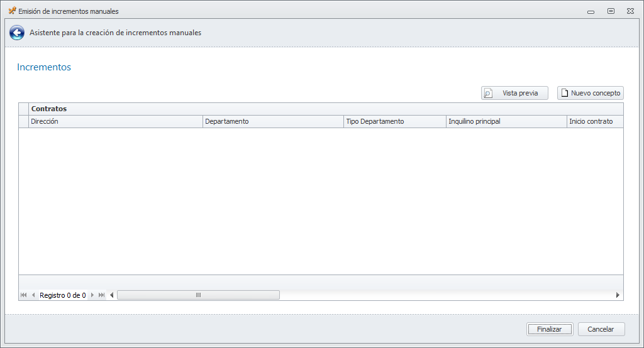Click the wizard app icon in title bar
The height and width of the screenshot is (348, 644).
tap(13, 11)
